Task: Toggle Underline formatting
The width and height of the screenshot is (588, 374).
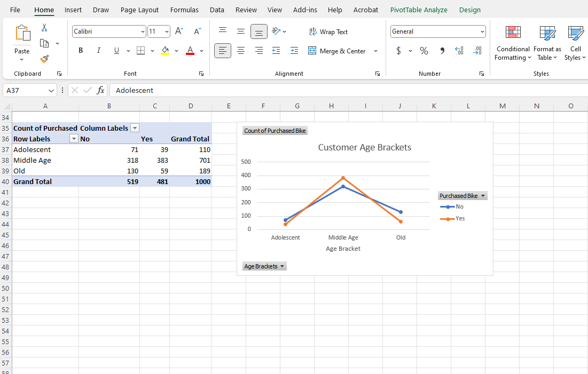Action: pyautogui.click(x=116, y=50)
